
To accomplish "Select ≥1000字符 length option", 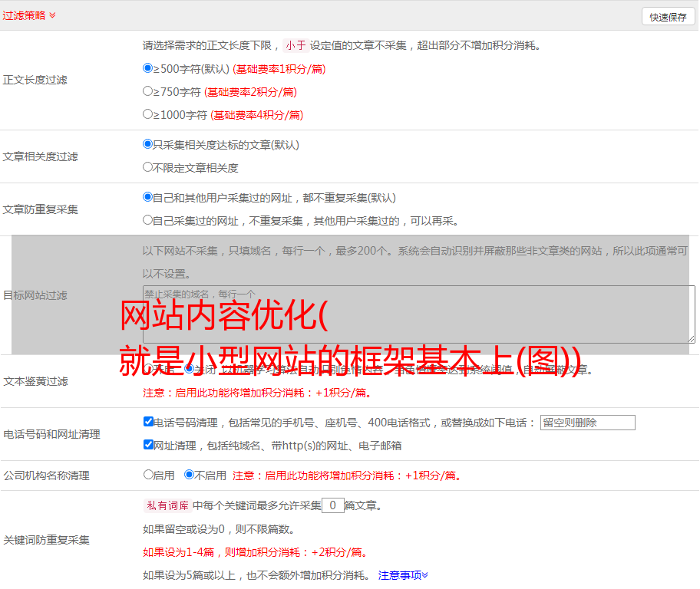I will point(148,114).
